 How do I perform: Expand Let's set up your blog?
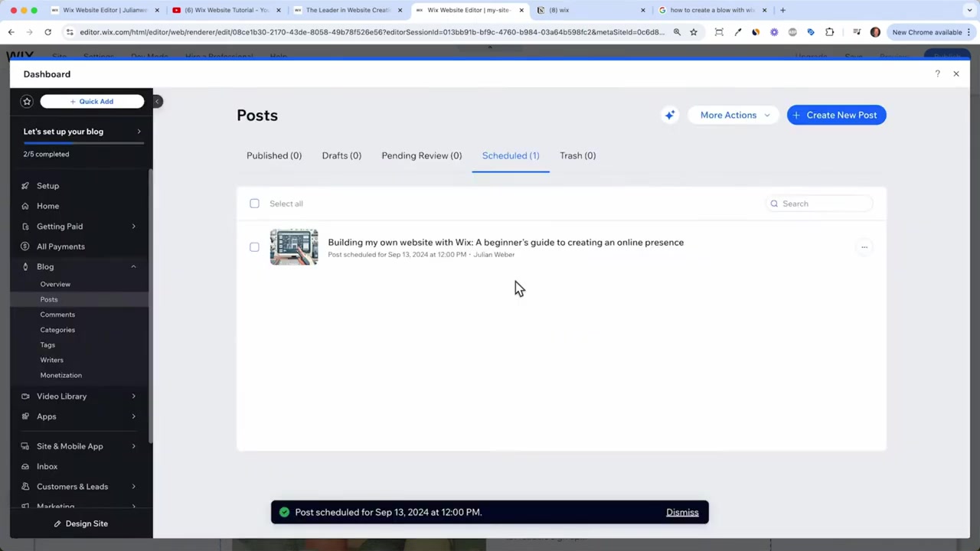click(139, 132)
